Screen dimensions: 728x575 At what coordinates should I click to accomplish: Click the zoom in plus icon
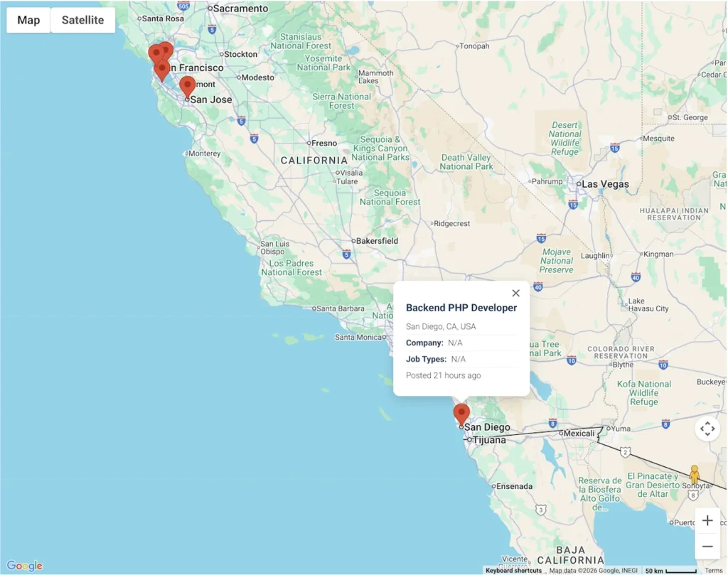tap(707, 520)
